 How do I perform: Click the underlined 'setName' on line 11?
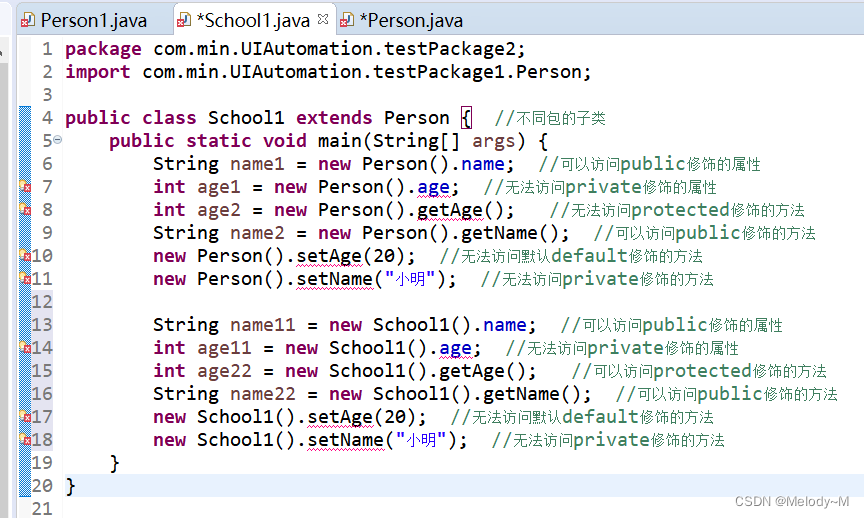point(334,279)
